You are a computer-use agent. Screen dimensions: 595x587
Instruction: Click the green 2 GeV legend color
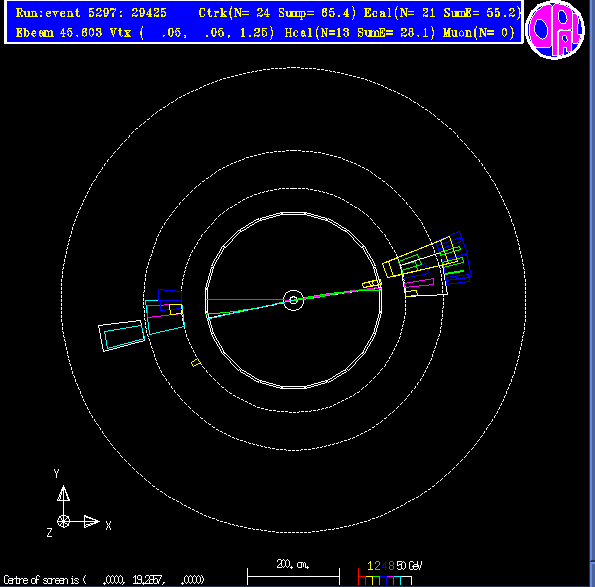tap(377, 566)
